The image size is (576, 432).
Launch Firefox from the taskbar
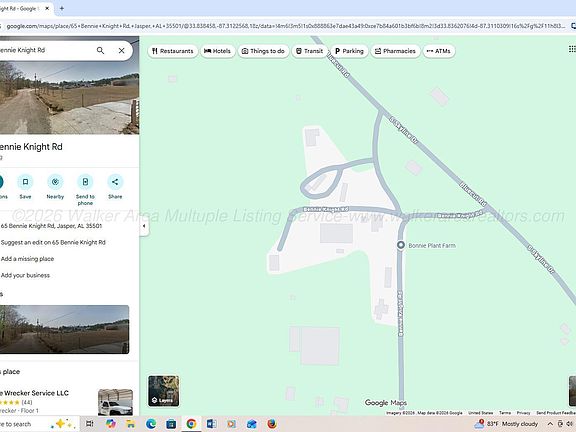click(x=272, y=424)
